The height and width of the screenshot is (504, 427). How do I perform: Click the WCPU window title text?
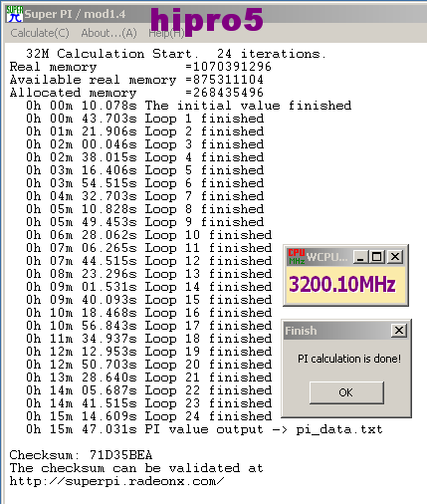point(327,257)
